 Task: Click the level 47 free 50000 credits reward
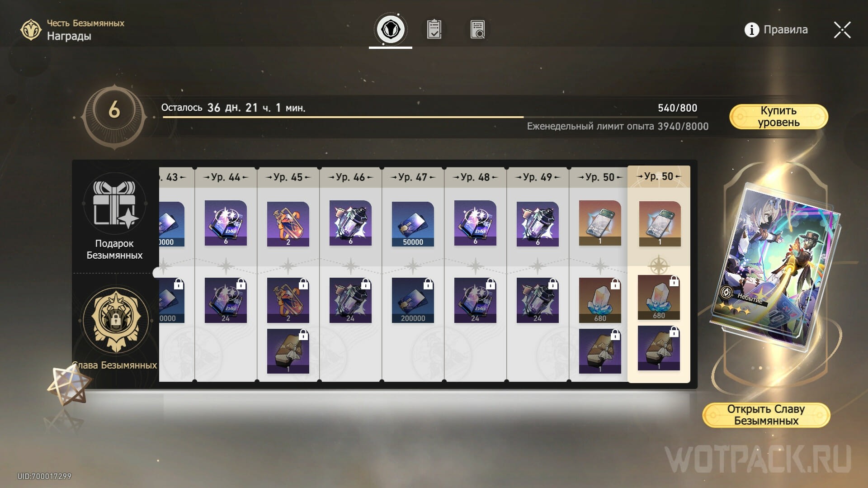click(x=413, y=224)
